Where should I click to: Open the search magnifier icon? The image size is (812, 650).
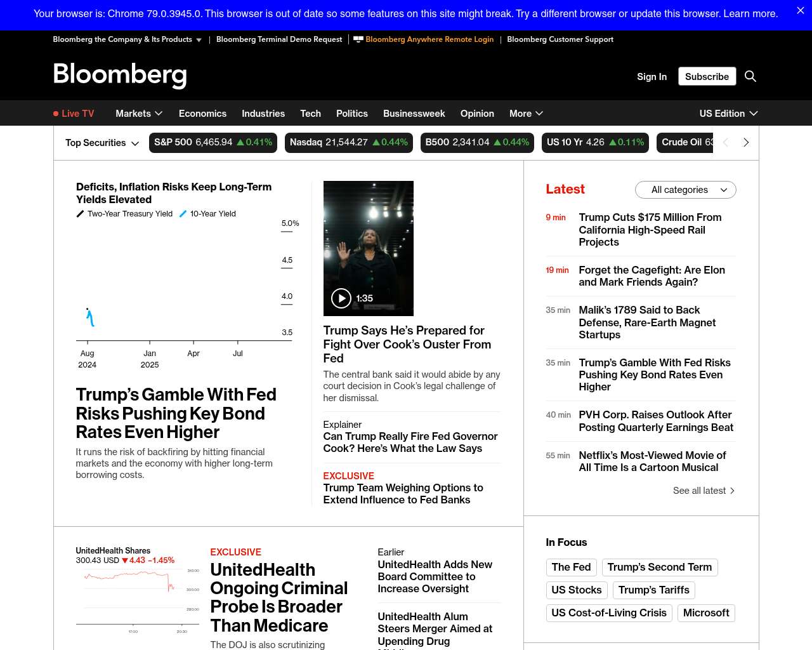pyautogui.click(x=750, y=76)
